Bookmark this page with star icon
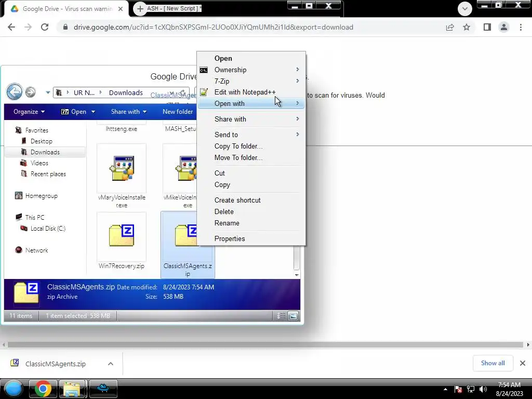 click(x=467, y=27)
